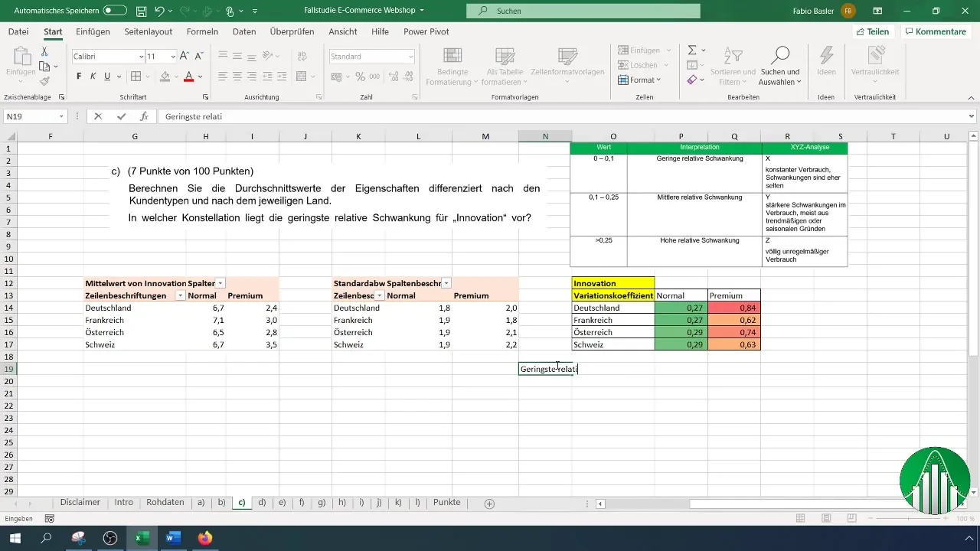
Task: Click the Merge and Center icon
Action: [301, 77]
